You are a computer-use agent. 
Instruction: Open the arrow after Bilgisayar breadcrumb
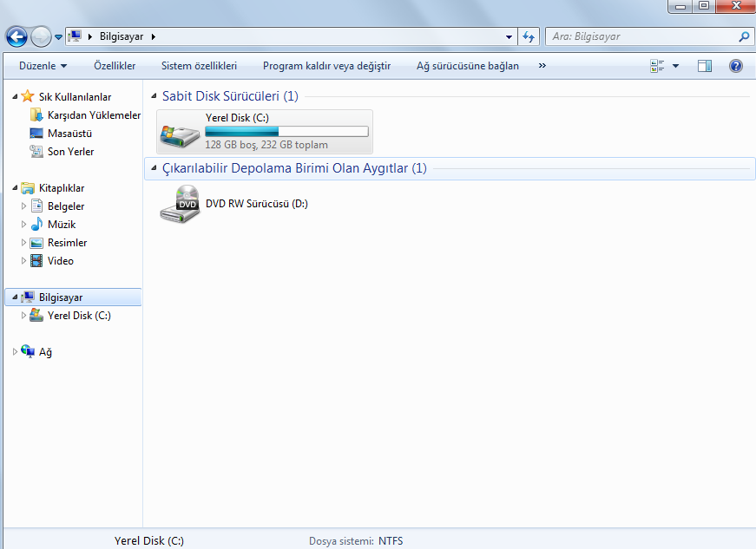(x=154, y=36)
